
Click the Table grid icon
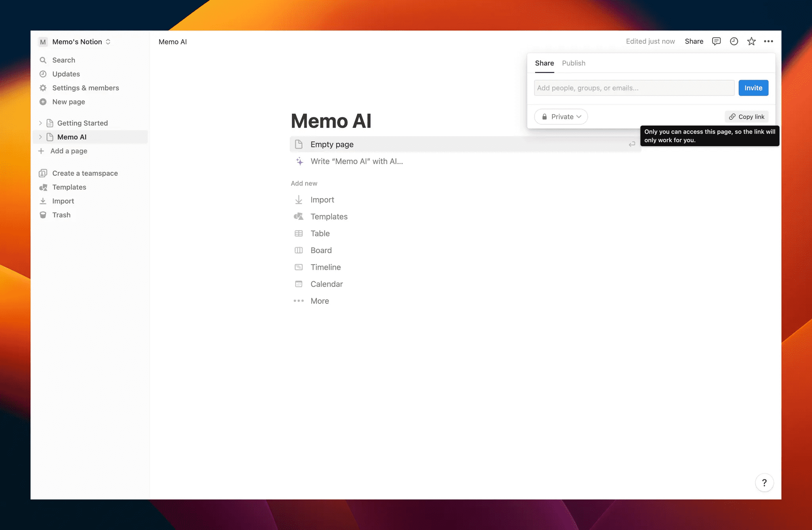(x=299, y=233)
